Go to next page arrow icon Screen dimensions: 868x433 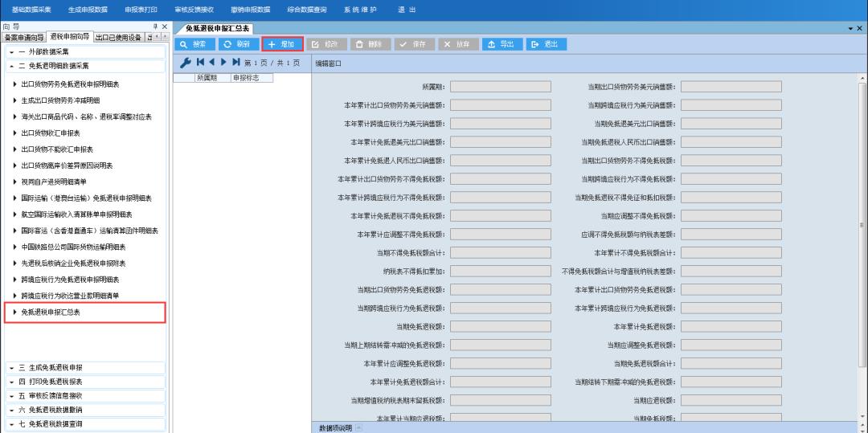(x=224, y=63)
